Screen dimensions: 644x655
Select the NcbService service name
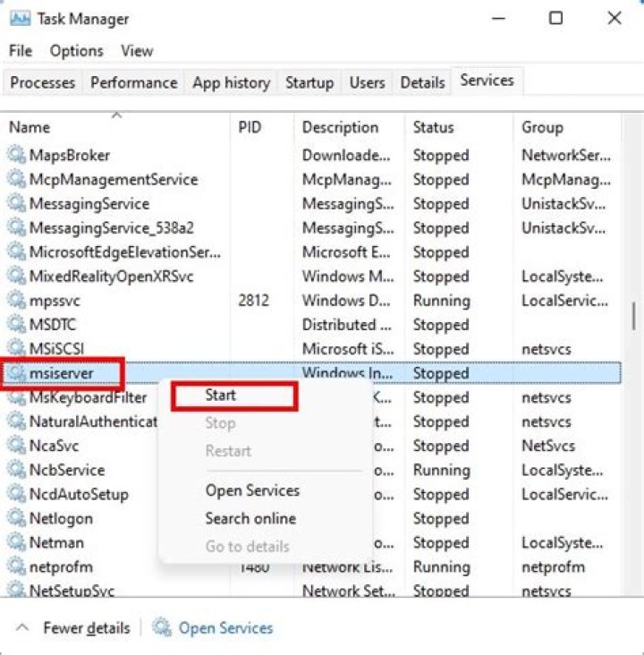pos(67,470)
